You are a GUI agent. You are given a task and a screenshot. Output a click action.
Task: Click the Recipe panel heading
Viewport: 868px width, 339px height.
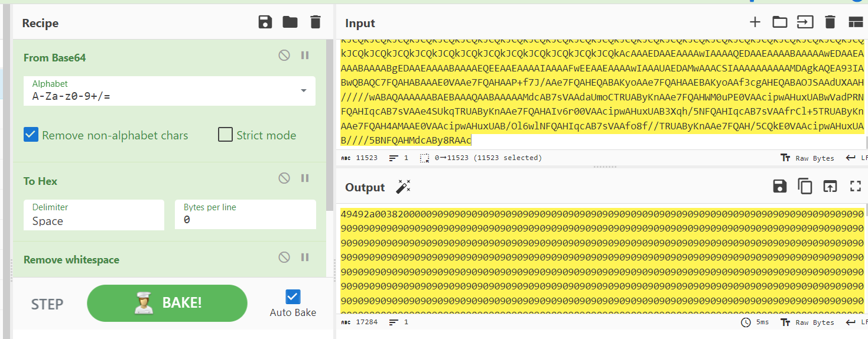tap(40, 23)
